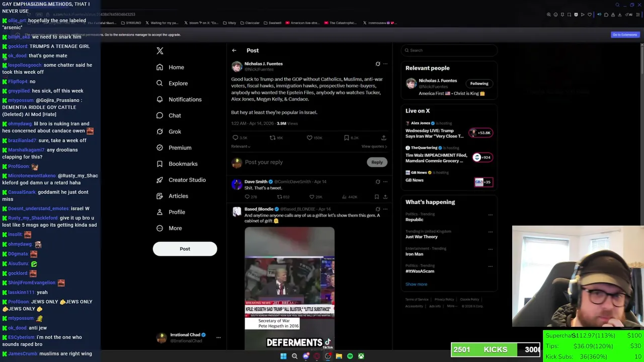Open Discord from the taskbar
The image size is (644, 362).
305,356
